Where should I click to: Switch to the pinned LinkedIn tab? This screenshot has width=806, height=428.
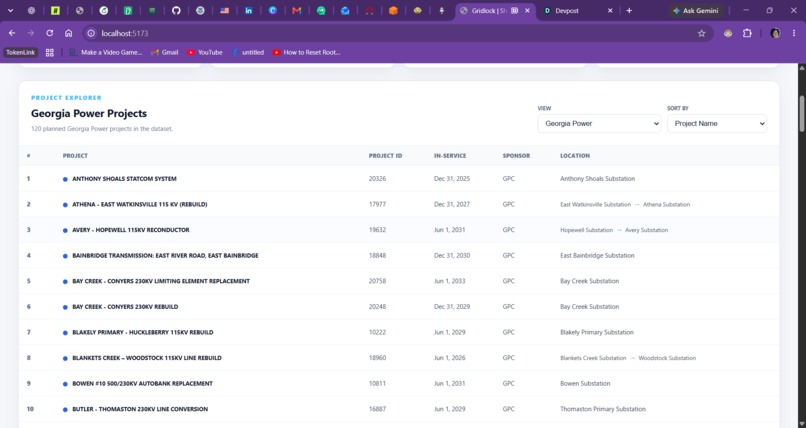click(248, 10)
